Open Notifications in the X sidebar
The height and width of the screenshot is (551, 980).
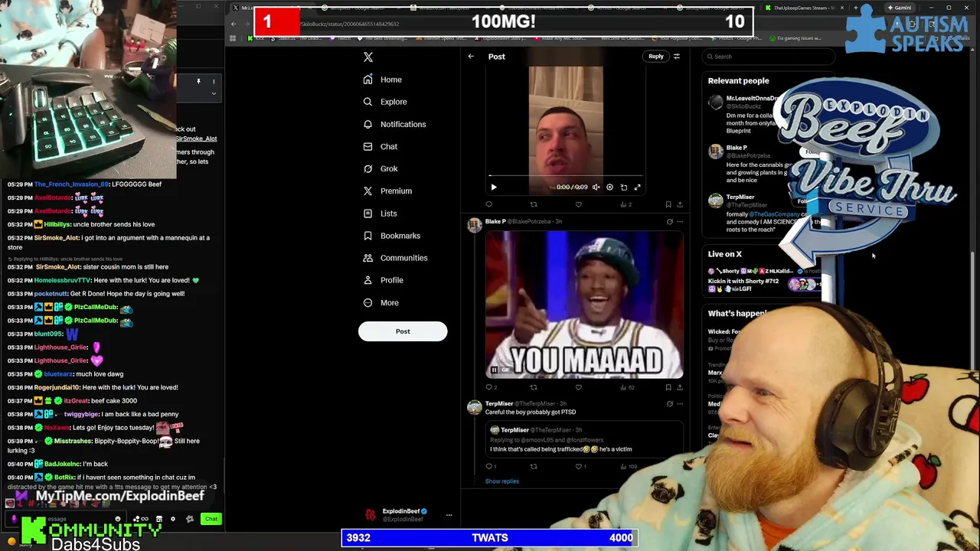pyautogui.click(x=395, y=124)
